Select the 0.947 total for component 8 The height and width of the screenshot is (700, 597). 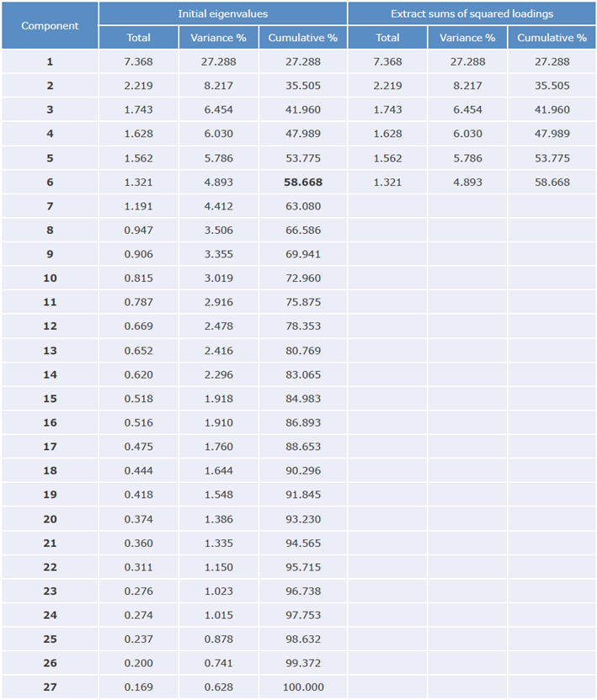(138, 230)
